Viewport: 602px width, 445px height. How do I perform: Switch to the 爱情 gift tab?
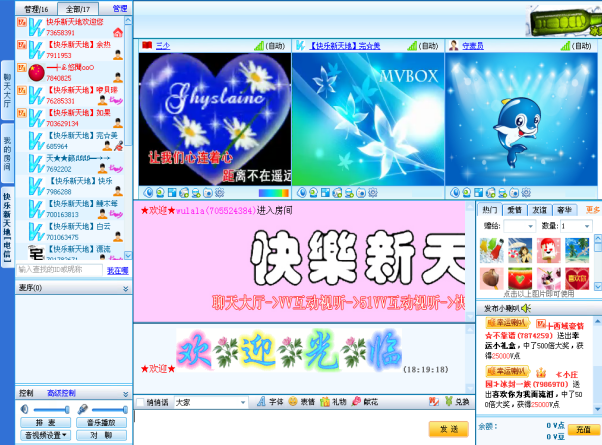[514, 210]
